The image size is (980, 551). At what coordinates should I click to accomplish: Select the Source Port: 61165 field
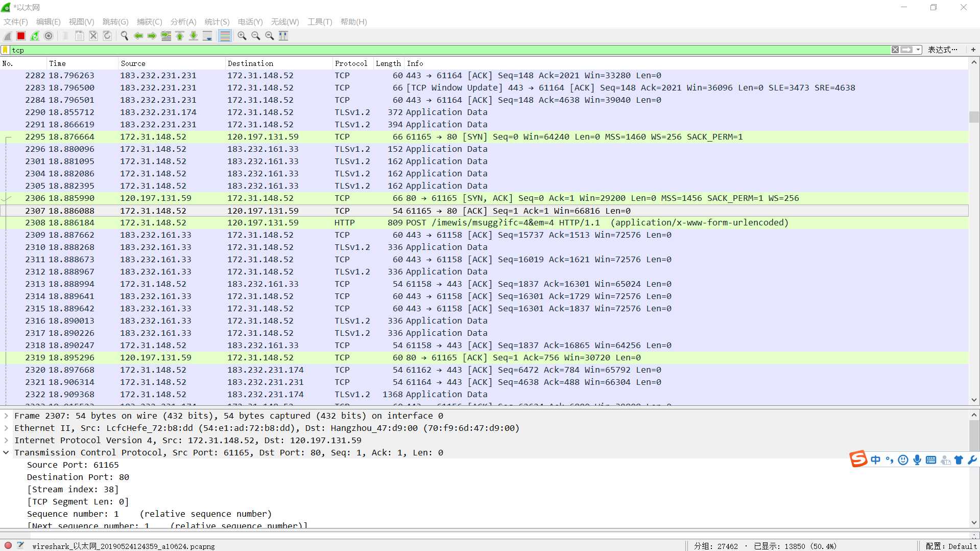coord(73,465)
